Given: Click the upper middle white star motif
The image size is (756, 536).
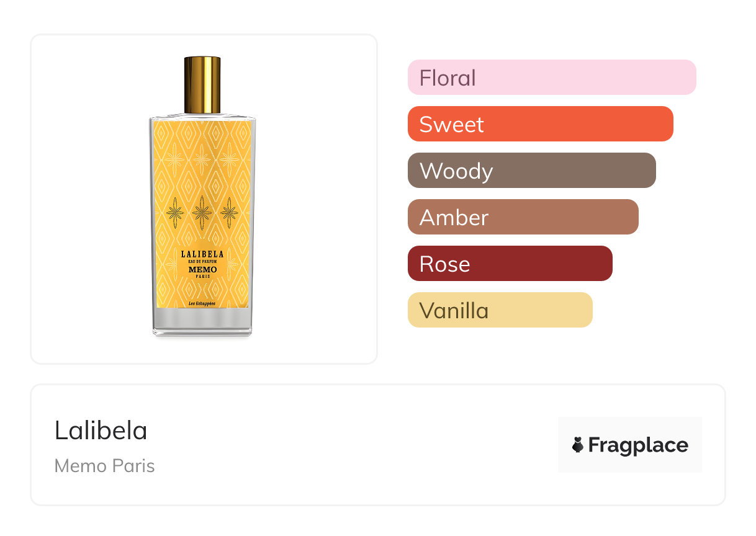Looking at the screenshot, I should [202, 159].
